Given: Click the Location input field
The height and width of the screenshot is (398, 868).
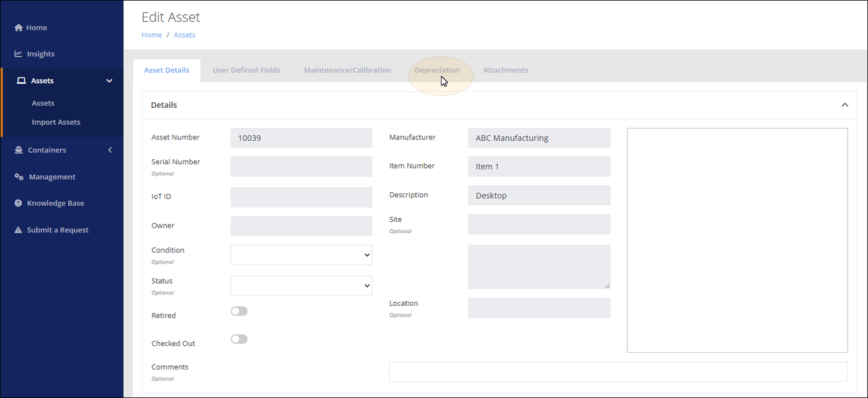Looking at the screenshot, I should [x=539, y=308].
